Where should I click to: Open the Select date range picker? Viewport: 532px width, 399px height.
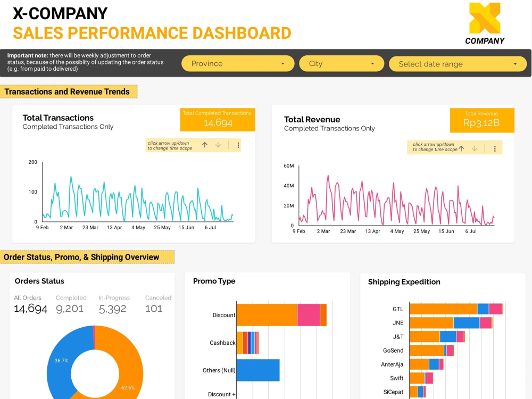(458, 64)
